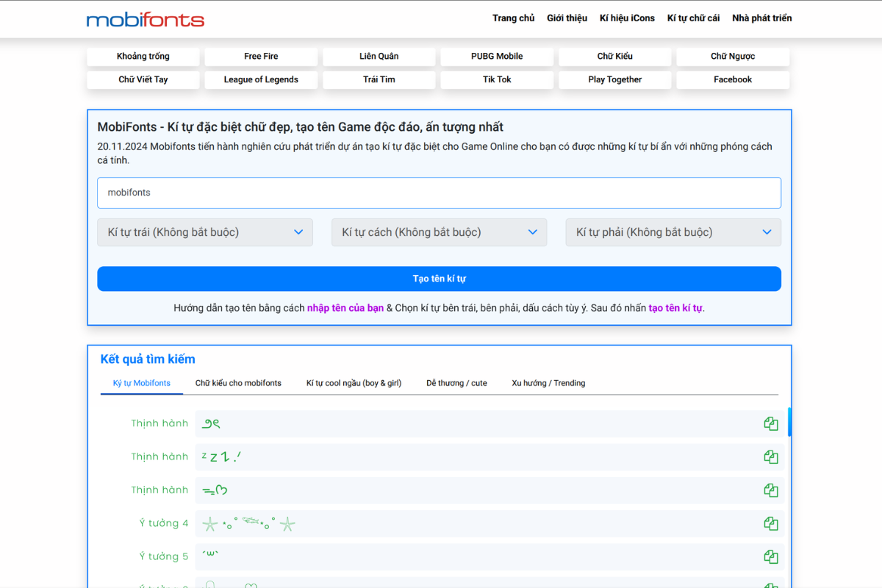Open the Kí tự cách dropdown
The image size is (882, 588).
pos(439,232)
